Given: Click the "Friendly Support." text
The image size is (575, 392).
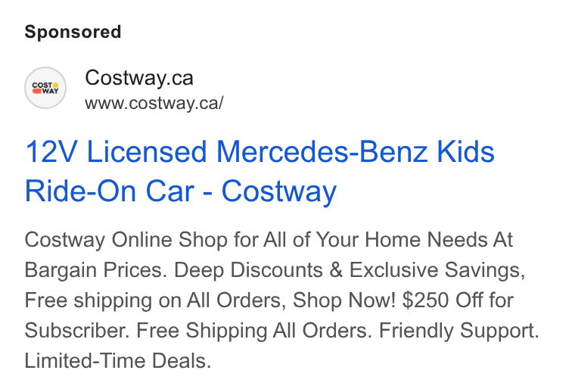Looking at the screenshot, I should click(x=459, y=331).
